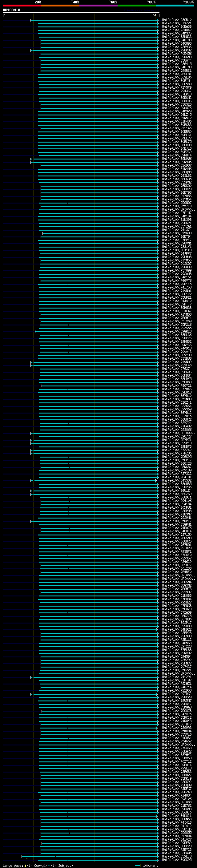This screenshot has height=868, width=197.
Task: Select label UniRef100_Q01233
Action: pos(176,568)
